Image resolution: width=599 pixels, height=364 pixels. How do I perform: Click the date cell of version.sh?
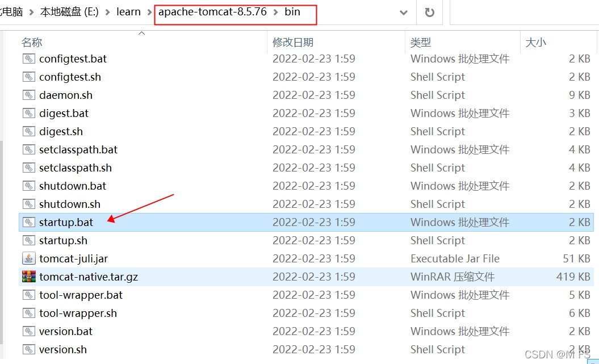pos(313,349)
